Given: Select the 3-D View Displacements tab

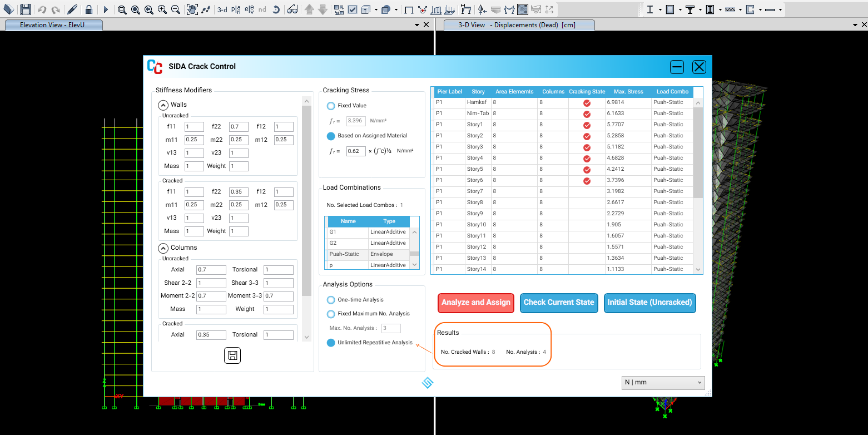Looking at the screenshot, I should 516,25.
